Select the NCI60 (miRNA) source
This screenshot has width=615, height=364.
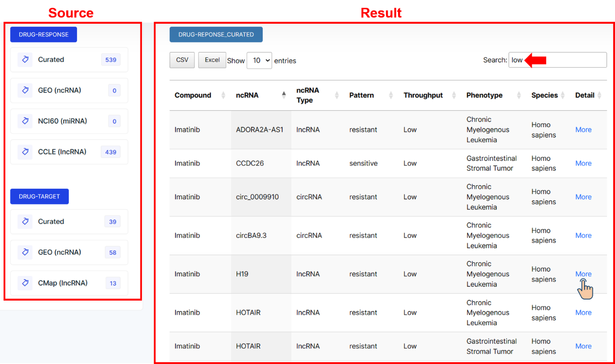(69, 121)
